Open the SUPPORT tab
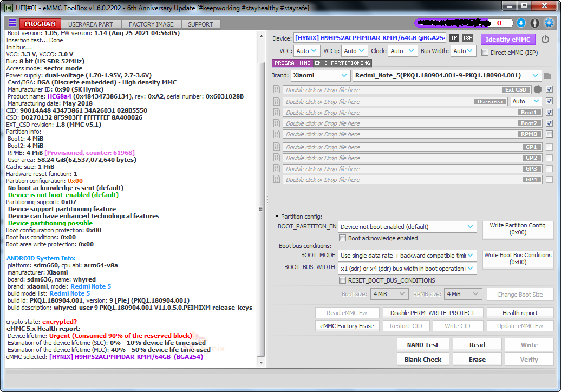This screenshot has height=392, width=561. tap(200, 24)
